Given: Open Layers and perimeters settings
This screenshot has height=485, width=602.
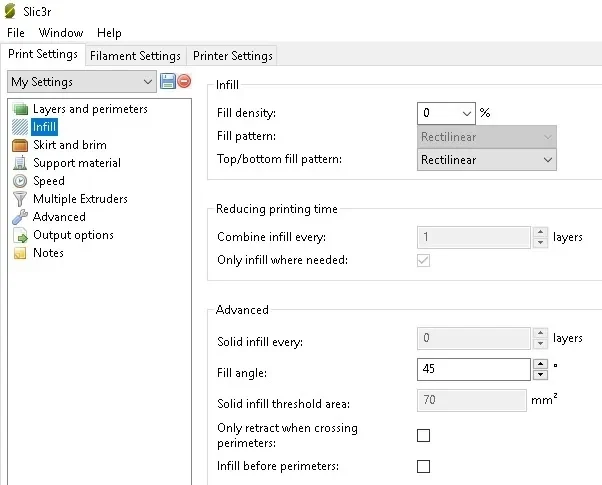Looking at the screenshot, I should point(90,109).
